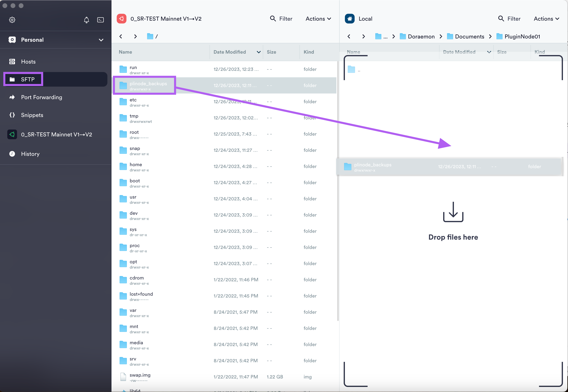The width and height of the screenshot is (568, 392).
Task: Click the notification bell icon
Action: [x=86, y=20]
